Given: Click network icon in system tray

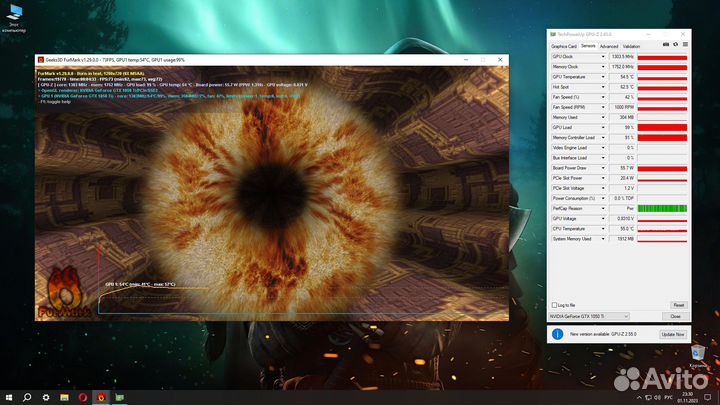Looking at the screenshot, I should coord(648,397).
